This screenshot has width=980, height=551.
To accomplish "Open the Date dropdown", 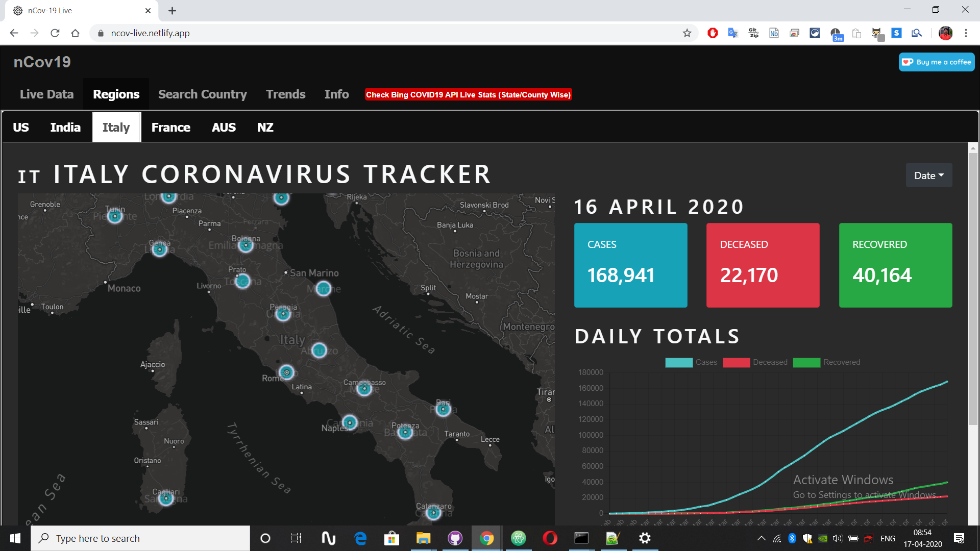I will [x=928, y=176].
